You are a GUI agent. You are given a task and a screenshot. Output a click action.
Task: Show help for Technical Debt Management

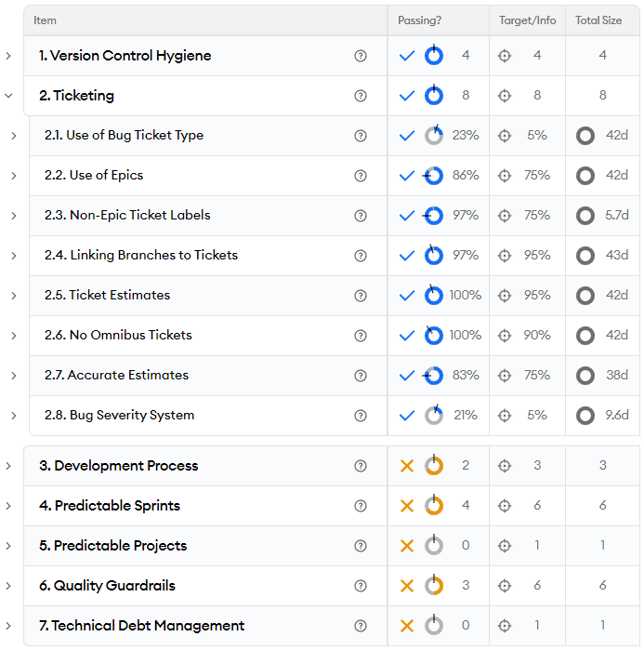361,626
